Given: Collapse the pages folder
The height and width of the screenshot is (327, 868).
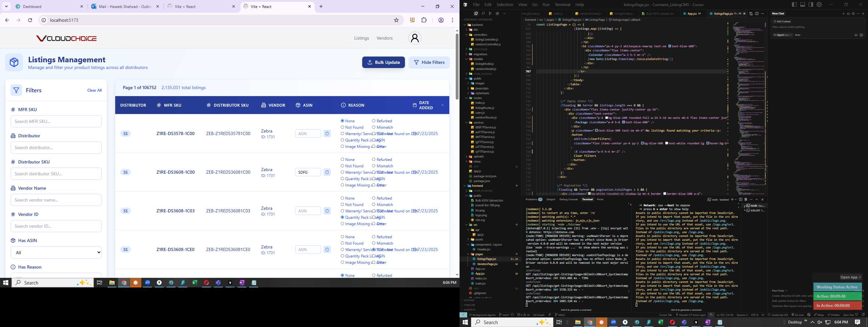Looking at the screenshot, I should 468,254.
